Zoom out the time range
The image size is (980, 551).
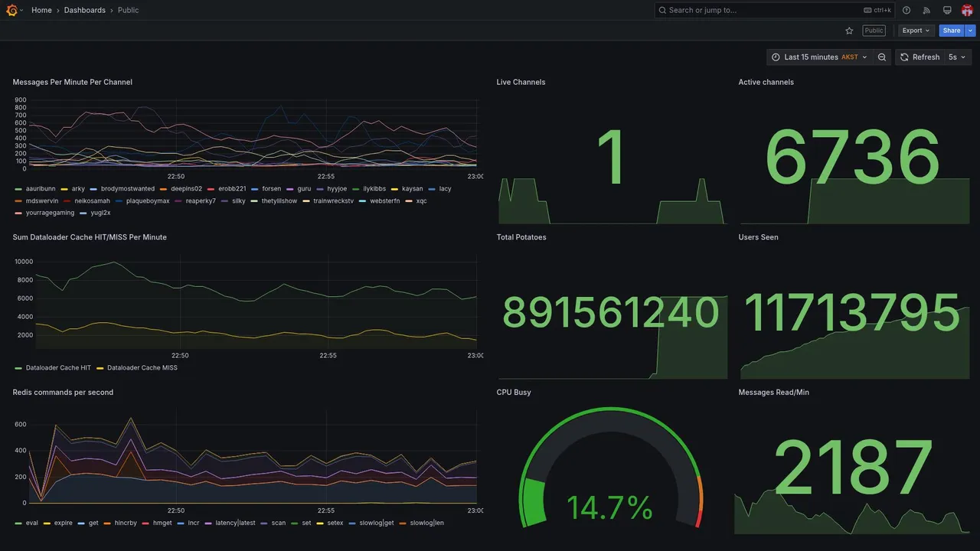[882, 57]
